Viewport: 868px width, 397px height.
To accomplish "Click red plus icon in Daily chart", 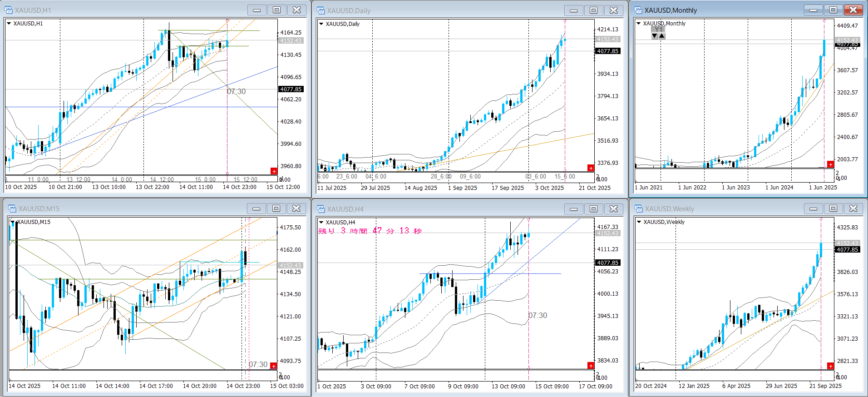I will tap(591, 168).
